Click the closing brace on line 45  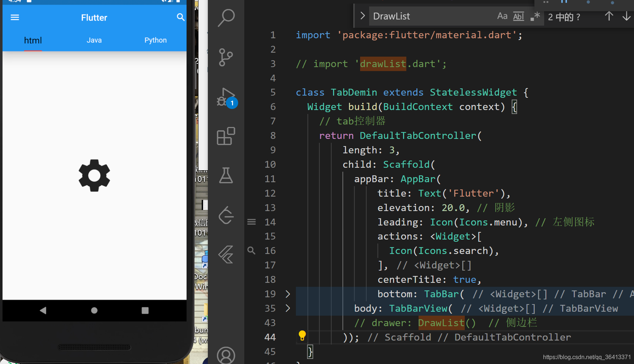[310, 352]
